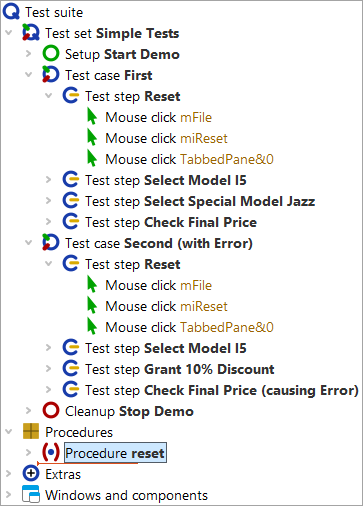Viewport: 363px width, 506px height.
Task: Click the Procedure reset node icon
Action: click(x=51, y=453)
